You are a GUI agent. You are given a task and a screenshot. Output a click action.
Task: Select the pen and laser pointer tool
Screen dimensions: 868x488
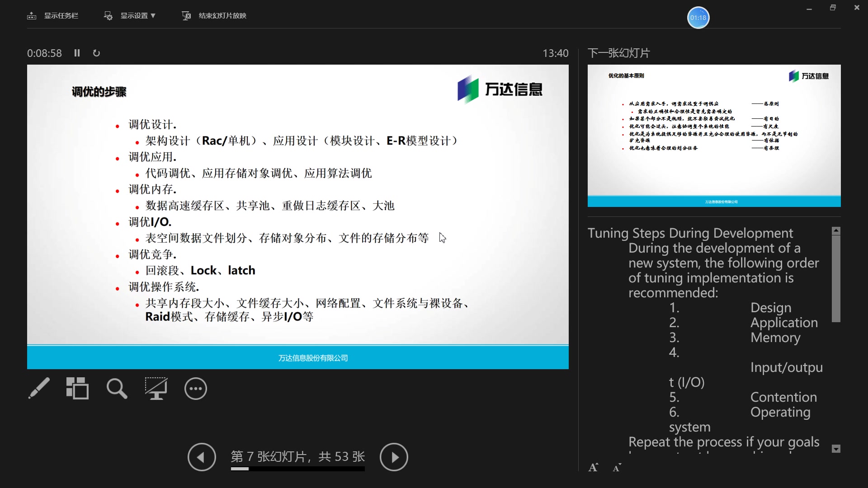pos(39,388)
